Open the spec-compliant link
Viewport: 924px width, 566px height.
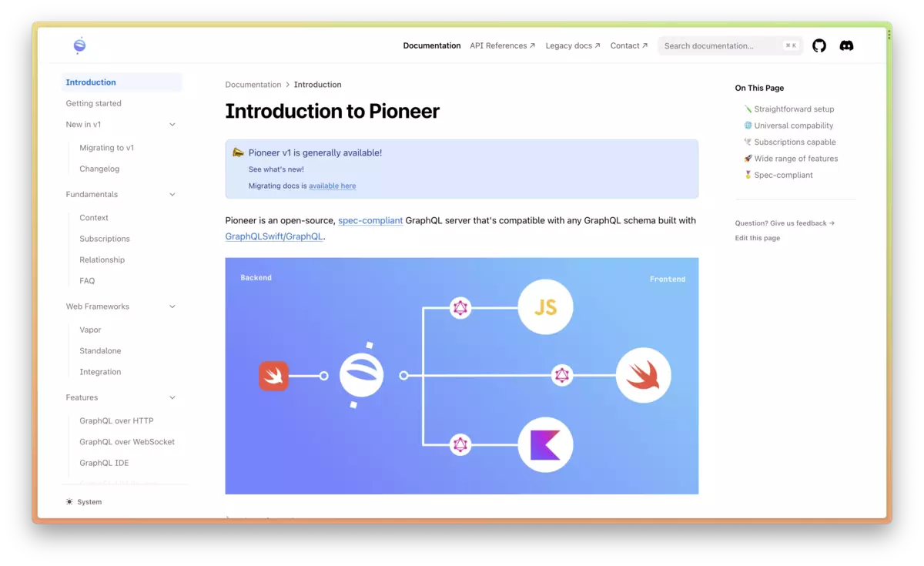[370, 220]
